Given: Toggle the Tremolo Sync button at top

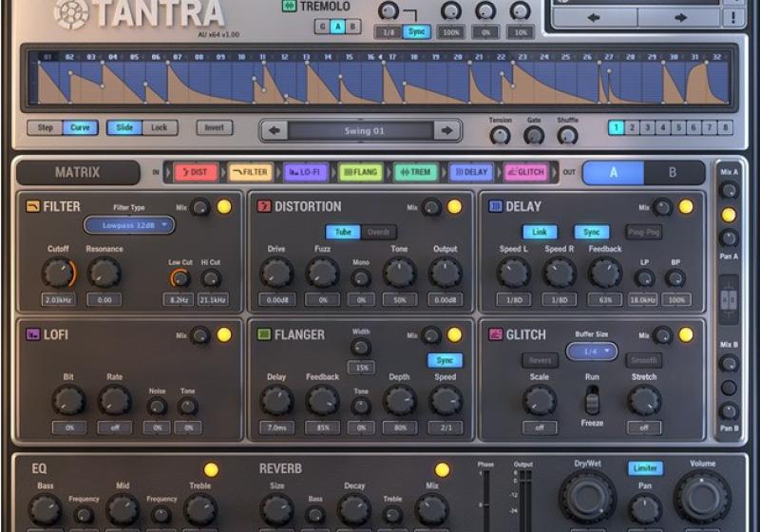Looking at the screenshot, I should coord(416,31).
